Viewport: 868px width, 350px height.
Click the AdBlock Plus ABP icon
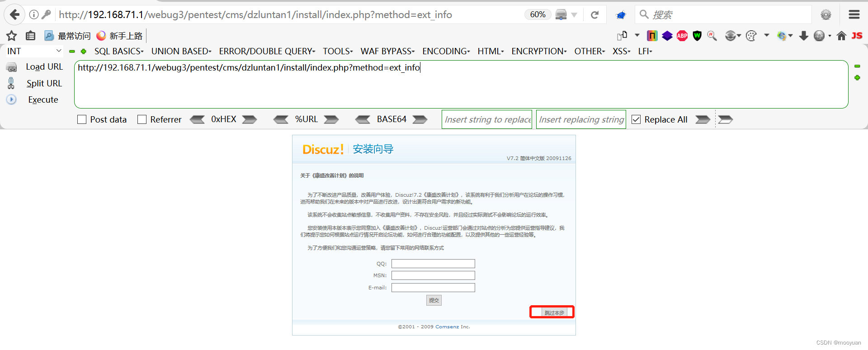[682, 36]
